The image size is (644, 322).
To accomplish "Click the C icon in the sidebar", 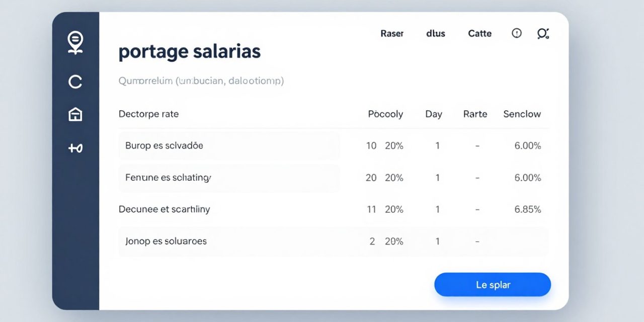I will tap(75, 82).
